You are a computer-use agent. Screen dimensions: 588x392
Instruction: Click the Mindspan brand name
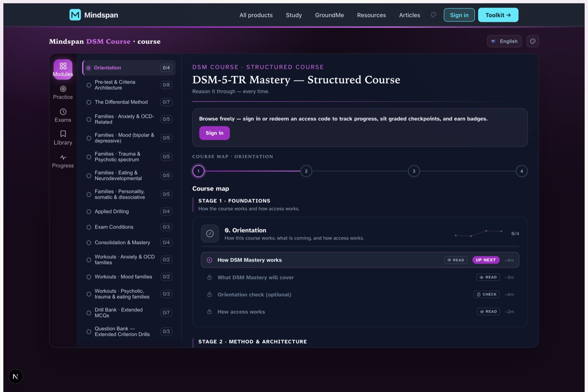coord(101,15)
